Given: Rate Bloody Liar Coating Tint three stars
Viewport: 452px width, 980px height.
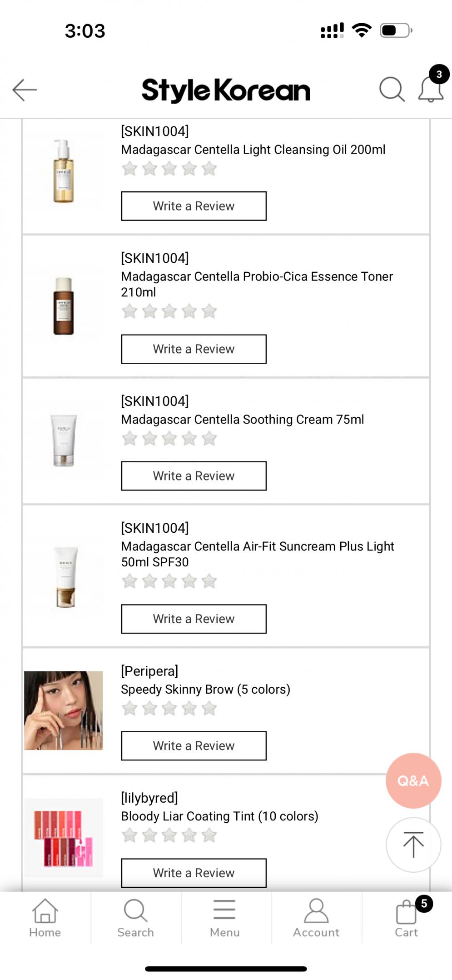Looking at the screenshot, I should coord(169,835).
